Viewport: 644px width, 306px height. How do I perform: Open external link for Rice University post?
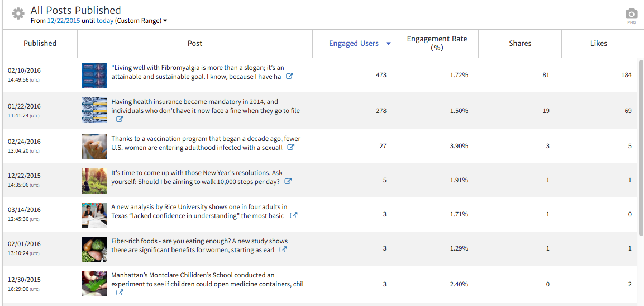pyautogui.click(x=294, y=216)
